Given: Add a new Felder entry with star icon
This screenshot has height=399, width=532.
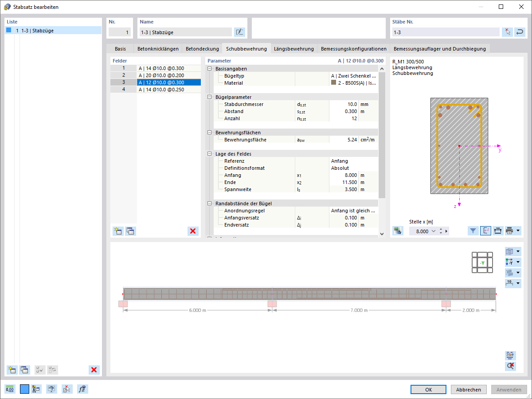Looking at the screenshot, I should pos(118,231).
